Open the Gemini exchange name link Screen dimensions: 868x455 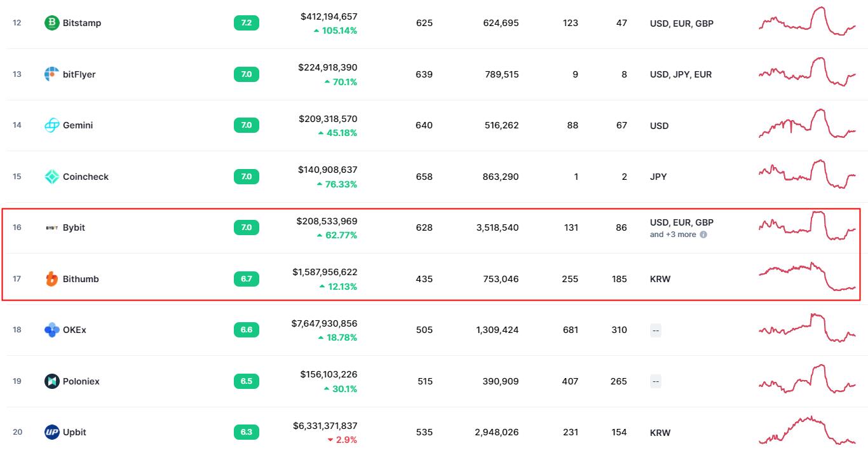78,125
